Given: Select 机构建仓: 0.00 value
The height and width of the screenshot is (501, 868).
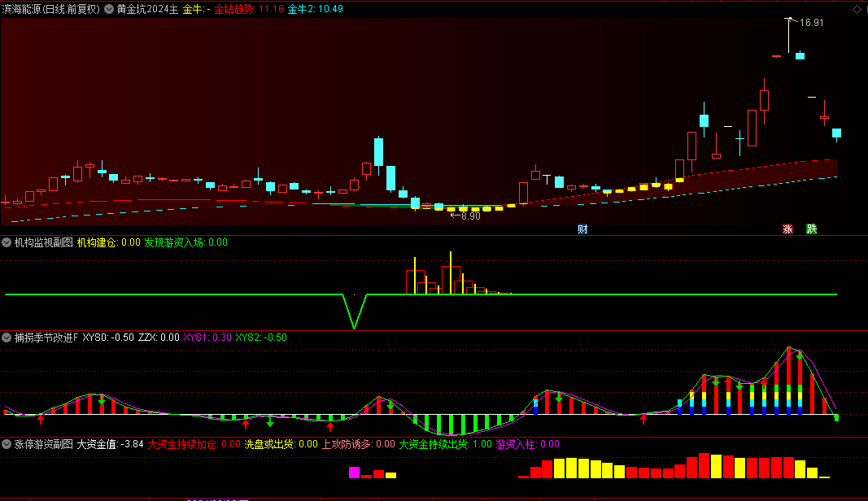Looking at the screenshot, I should (x=108, y=242).
